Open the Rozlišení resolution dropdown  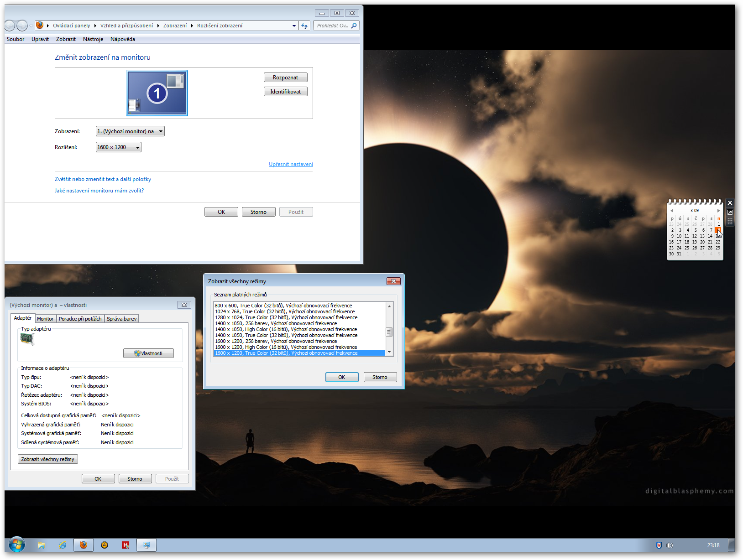119,147
